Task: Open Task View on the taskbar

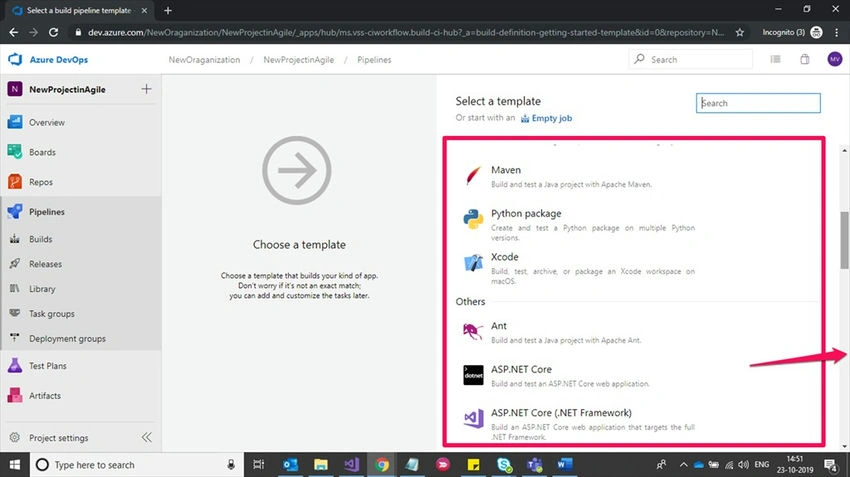Action: click(x=259, y=465)
